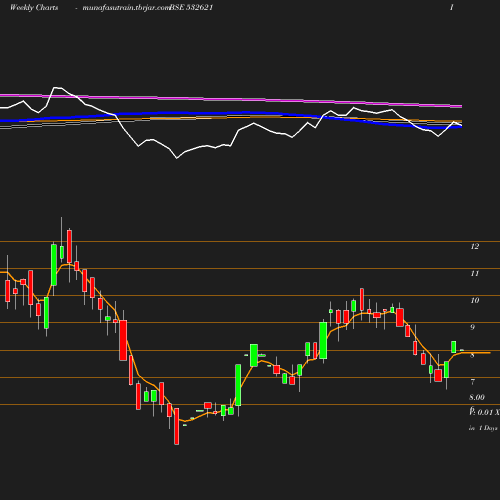Click the "12" price axis label
This screenshot has height=500, width=500.
click(475, 246)
